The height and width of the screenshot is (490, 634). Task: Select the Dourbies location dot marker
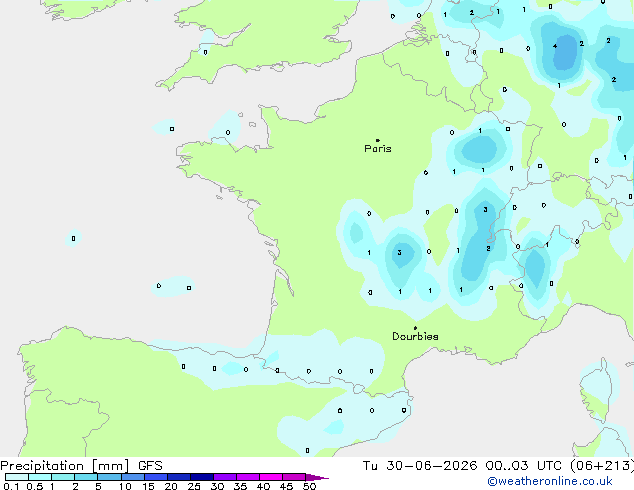pyautogui.click(x=415, y=328)
